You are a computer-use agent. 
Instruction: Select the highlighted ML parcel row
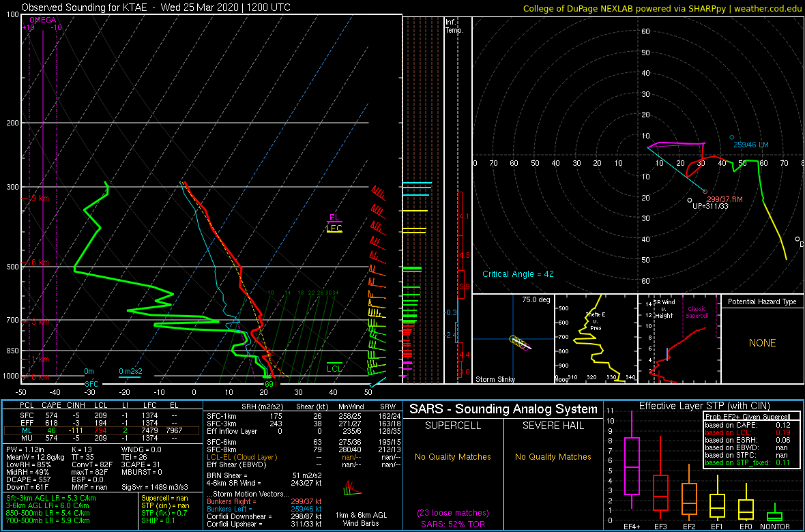(x=101, y=430)
